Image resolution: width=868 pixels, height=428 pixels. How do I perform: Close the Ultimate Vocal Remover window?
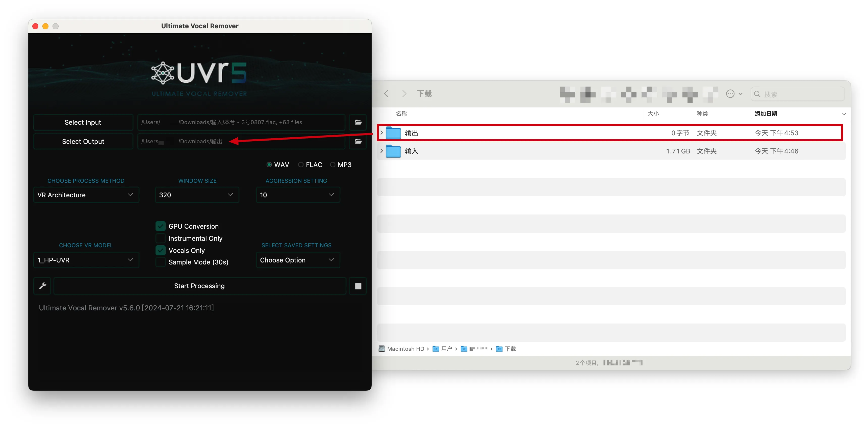(35, 26)
